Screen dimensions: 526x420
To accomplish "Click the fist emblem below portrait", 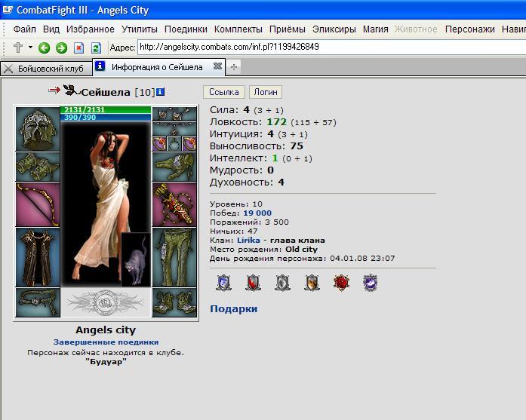I will pos(106,302).
